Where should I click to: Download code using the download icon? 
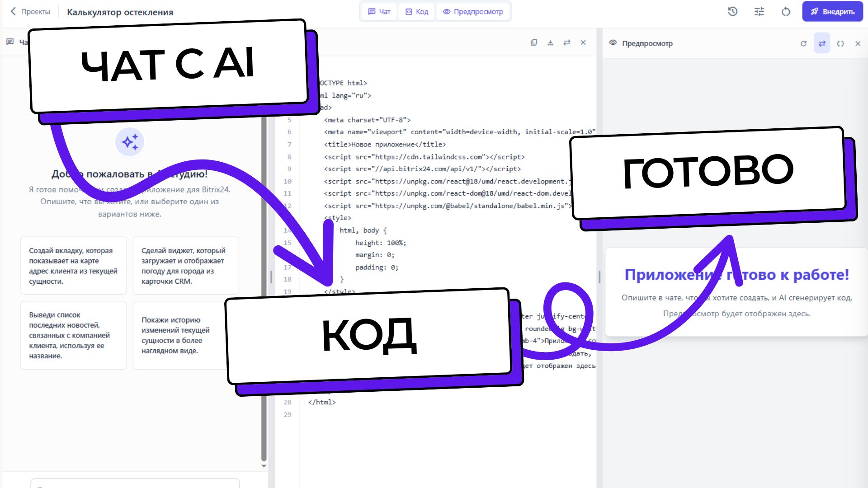point(550,42)
